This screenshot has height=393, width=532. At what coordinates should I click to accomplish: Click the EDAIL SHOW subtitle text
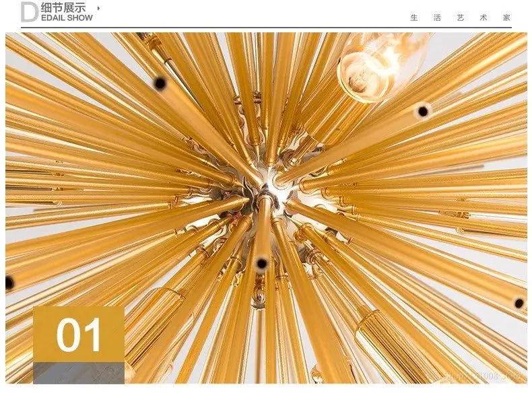66,18
